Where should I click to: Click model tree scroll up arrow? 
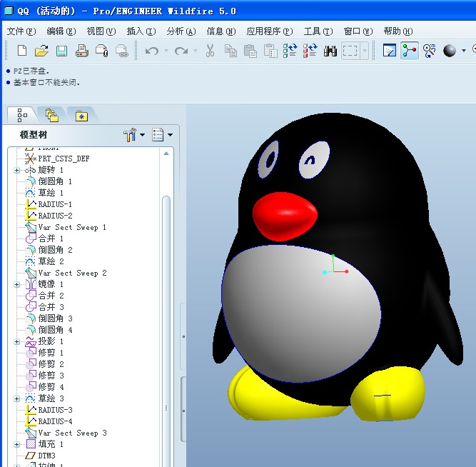[166, 154]
